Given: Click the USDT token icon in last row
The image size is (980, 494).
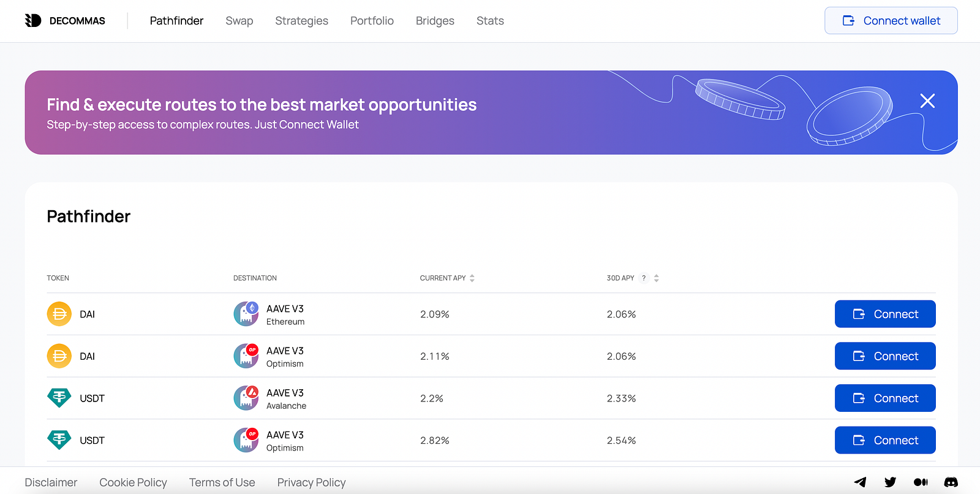Looking at the screenshot, I should pos(59,440).
